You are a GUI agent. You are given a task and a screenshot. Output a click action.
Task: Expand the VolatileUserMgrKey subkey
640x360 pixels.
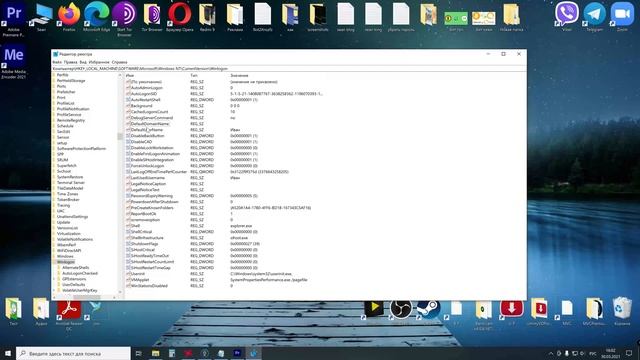(54, 290)
